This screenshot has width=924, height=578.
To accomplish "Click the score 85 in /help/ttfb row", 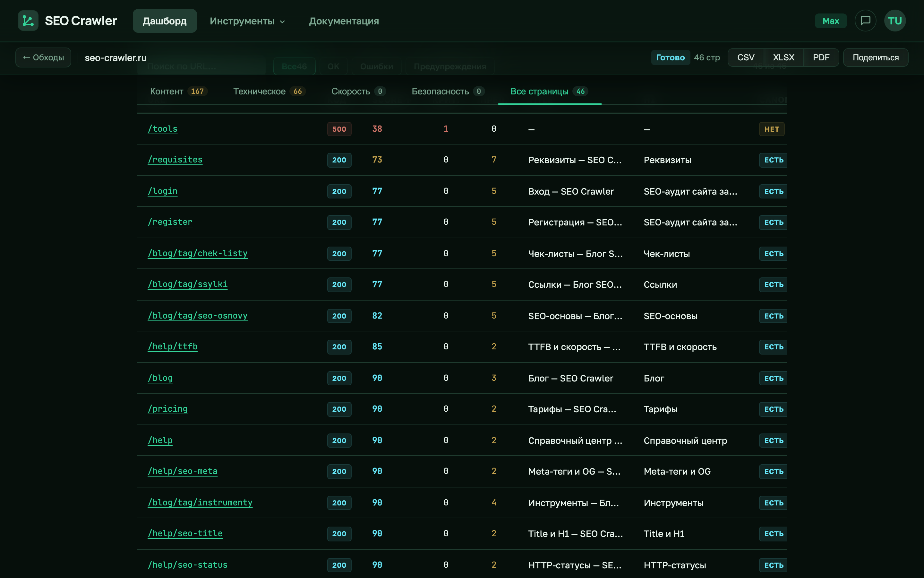I will point(377,347).
